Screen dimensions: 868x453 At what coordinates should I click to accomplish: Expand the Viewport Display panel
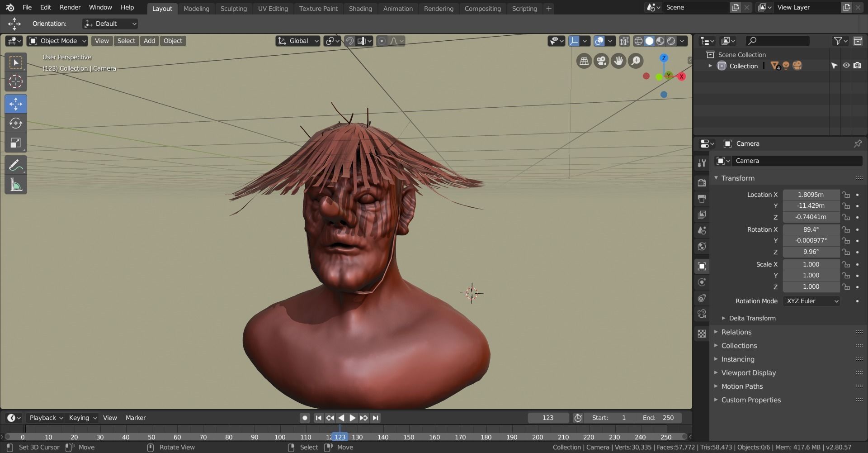click(x=748, y=372)
